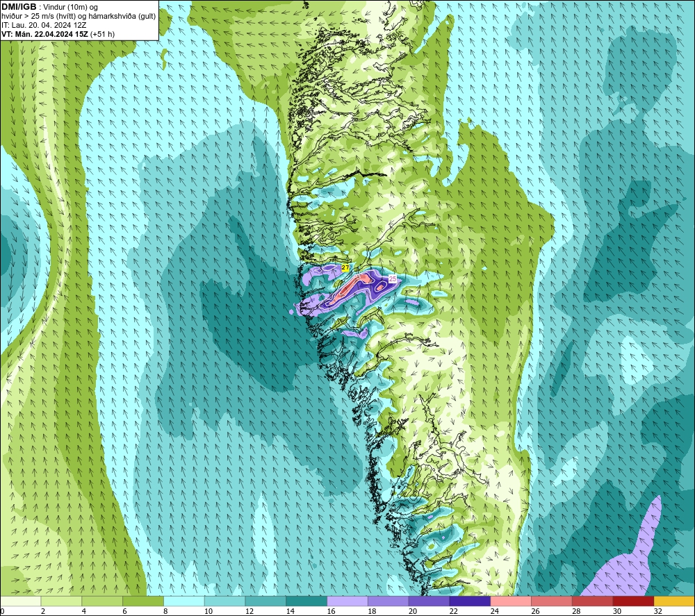Click the legend value '24'
695x616 pixels.
pos(495,612)
